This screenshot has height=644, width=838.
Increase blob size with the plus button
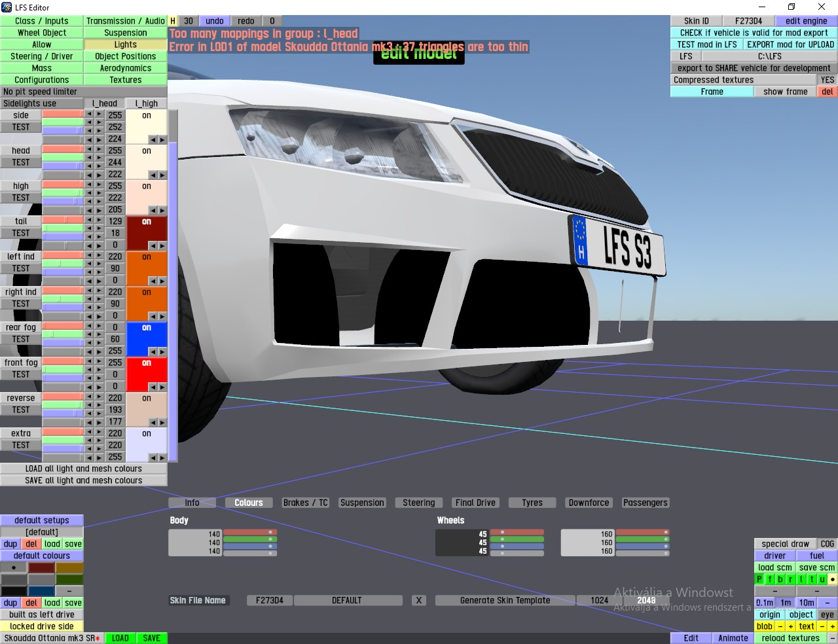click(x=791, y=626)
